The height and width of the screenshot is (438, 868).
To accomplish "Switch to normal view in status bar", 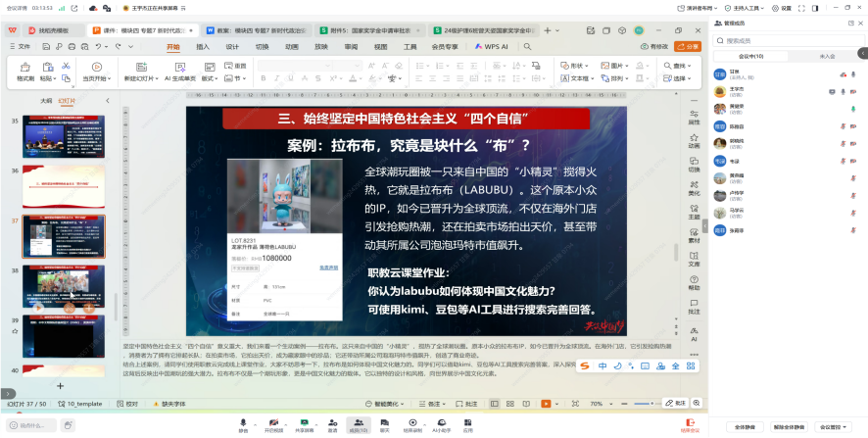I will coord(495,404).
